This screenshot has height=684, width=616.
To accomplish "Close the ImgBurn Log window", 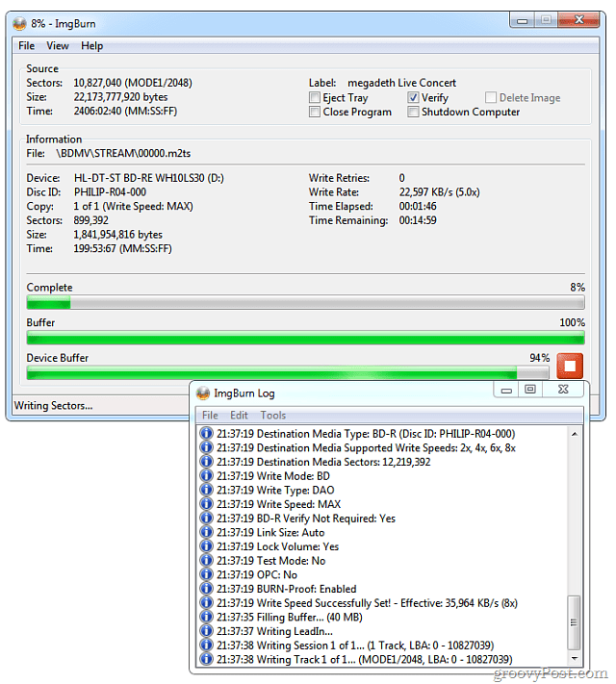I will [563, 390].
